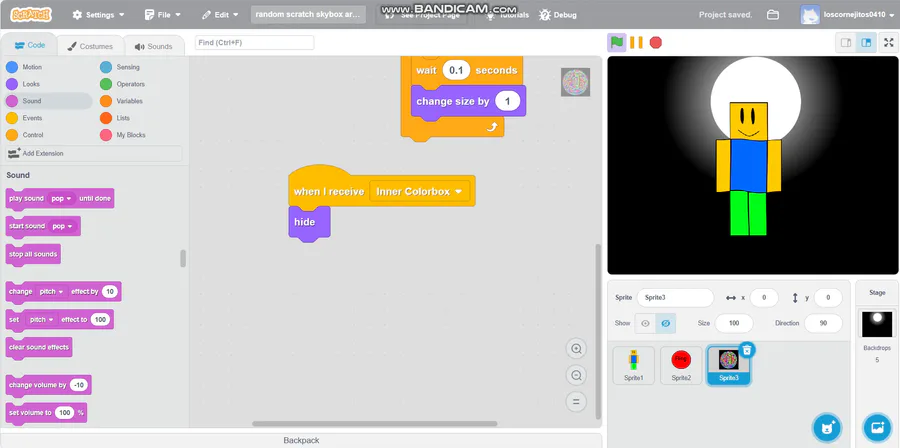Click the project title field
Image resolution: width=900 pixels, height=448 pixels.
tap(308, 15)
